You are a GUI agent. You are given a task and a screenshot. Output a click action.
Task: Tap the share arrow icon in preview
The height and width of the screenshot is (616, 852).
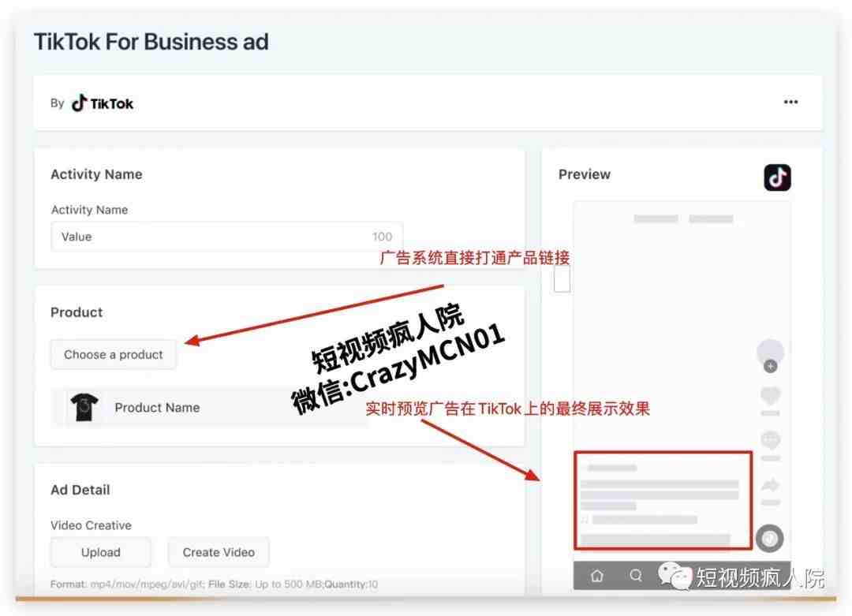pyautogui.click(x=770, y=485)
